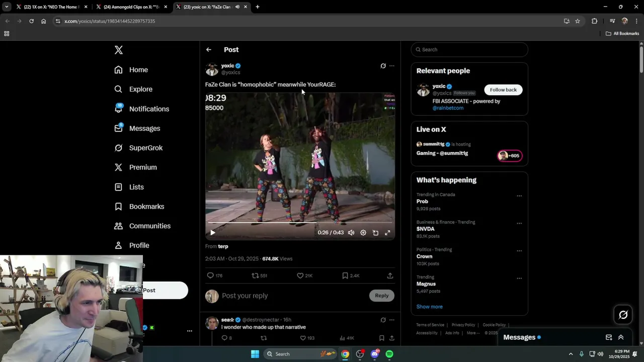The height and width of the screenshot is (362, 644).
Task: Bookmark sea's reply
Action: 382,338
